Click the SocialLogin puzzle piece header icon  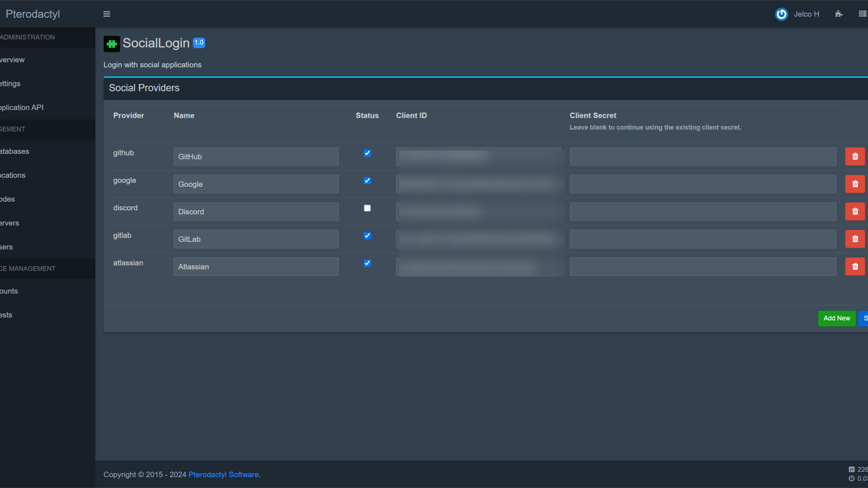112,43
